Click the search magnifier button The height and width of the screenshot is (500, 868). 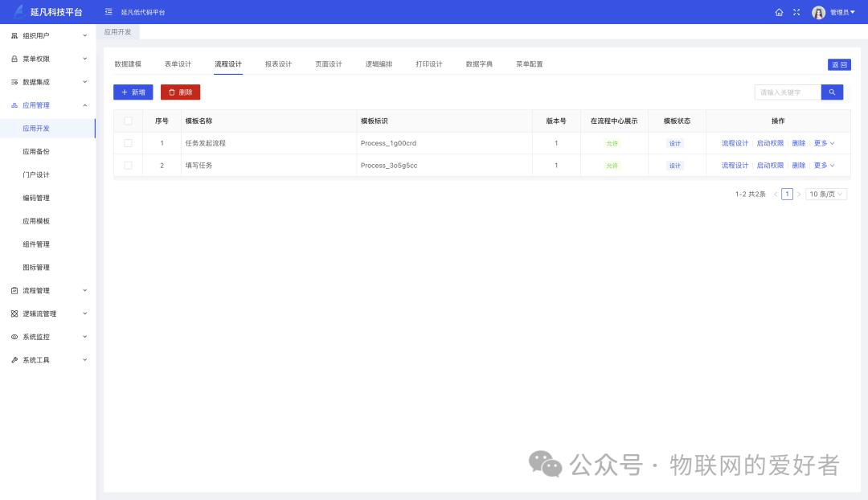point(832,92)
